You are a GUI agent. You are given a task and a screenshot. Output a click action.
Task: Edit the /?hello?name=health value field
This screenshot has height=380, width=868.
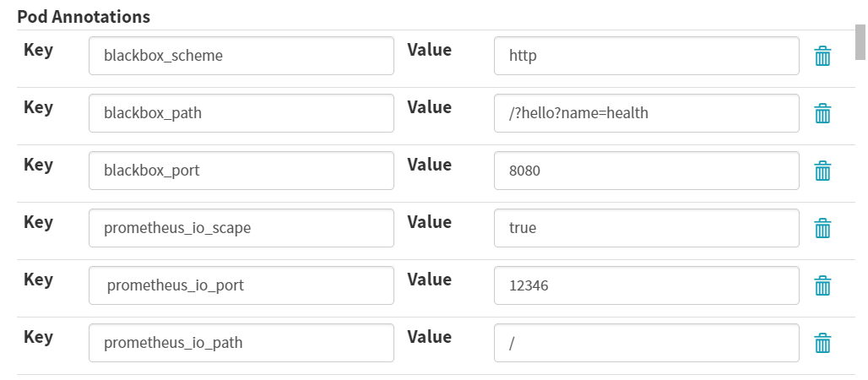click(x=647, y=113)
